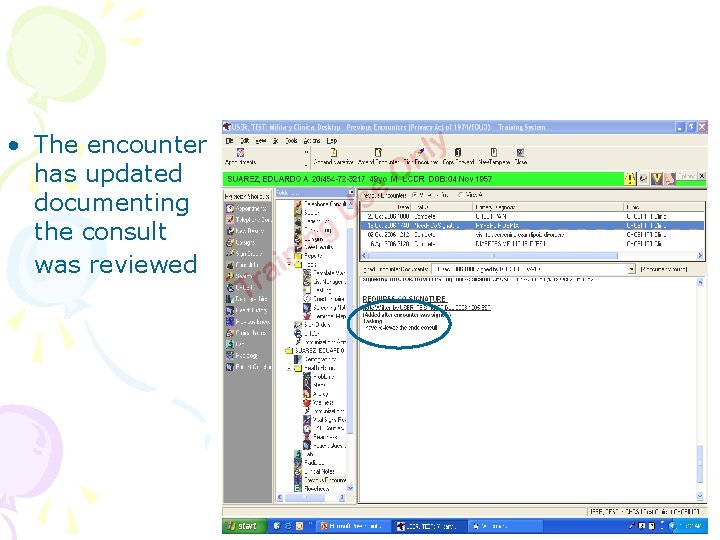The width and height of the screenshot is (720, 540).
Task: Open Radiology in the shortcuts sidebar
Action: coord(242,355)
